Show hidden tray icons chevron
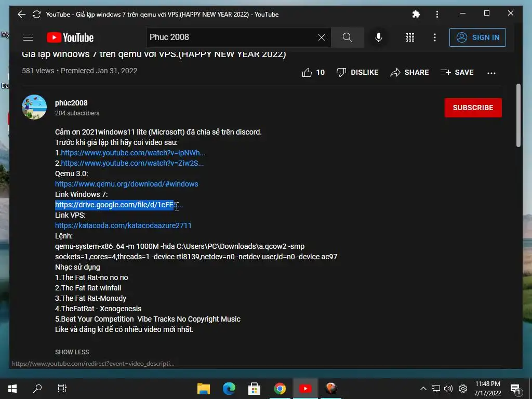Image resolution: width=532 pixels, height=399 pixels. 423,389
